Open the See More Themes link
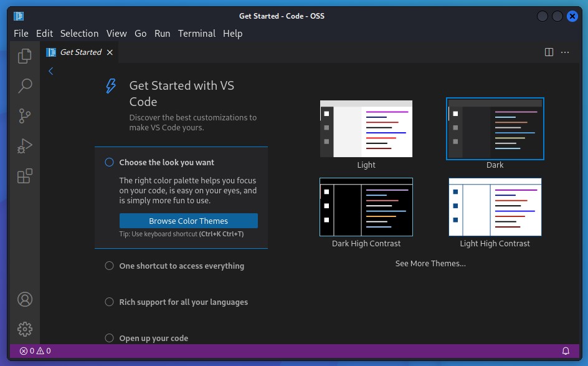The width and height of the screenshot is (588, 366). coord(430,264)
